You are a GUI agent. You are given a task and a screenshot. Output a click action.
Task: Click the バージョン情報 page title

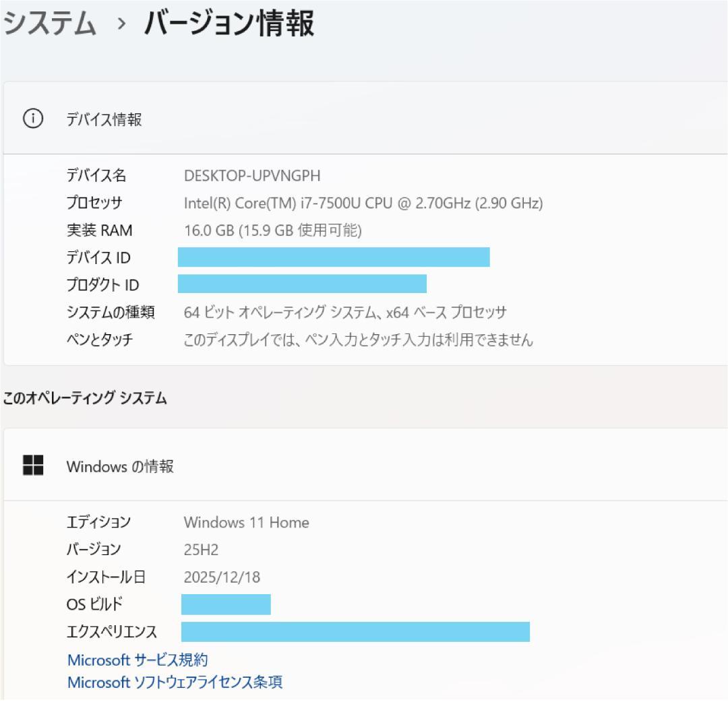[x=226, y=24]
